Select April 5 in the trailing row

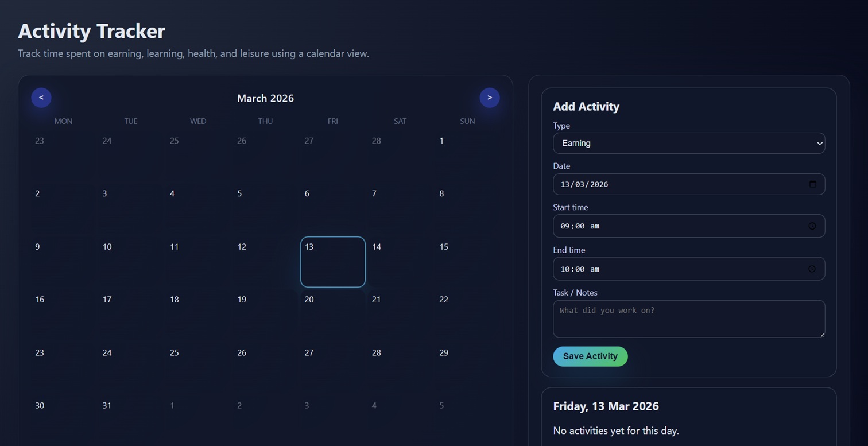click(x=467, y=420)
